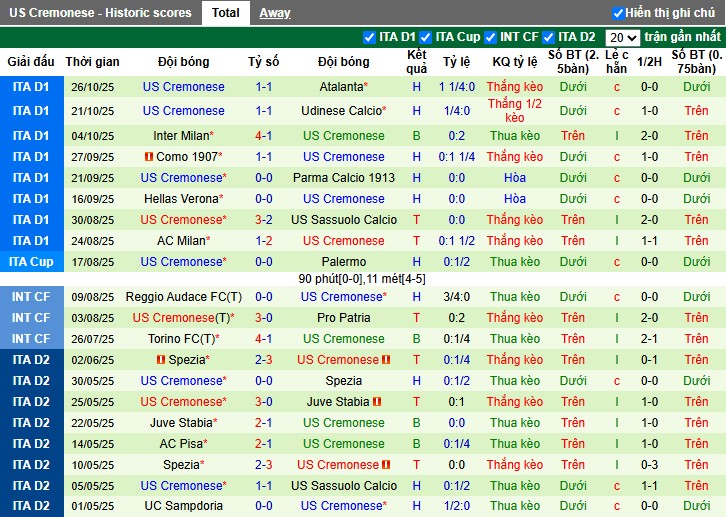The height and width of the screenshot is (517, 726).
Task: Select the Total tab
Action: 225,13
